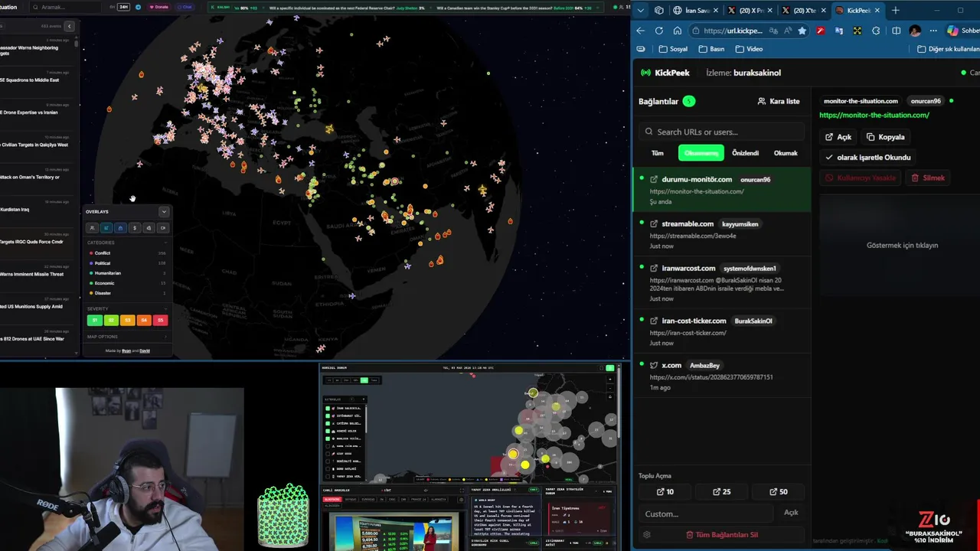Bulk open 50 links
Screen dimensions: 980x551
pyautogui.click(x=778, y=492)
